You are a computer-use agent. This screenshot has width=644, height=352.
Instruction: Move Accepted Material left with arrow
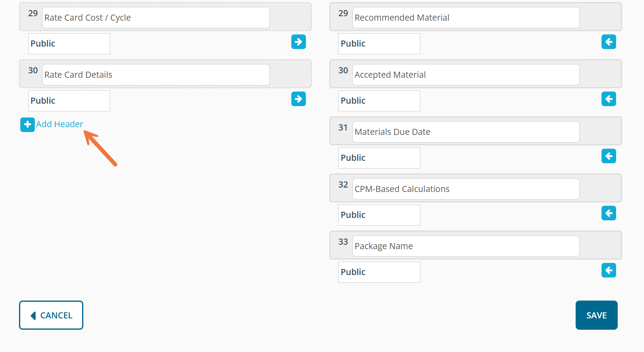tap(608, 99)
